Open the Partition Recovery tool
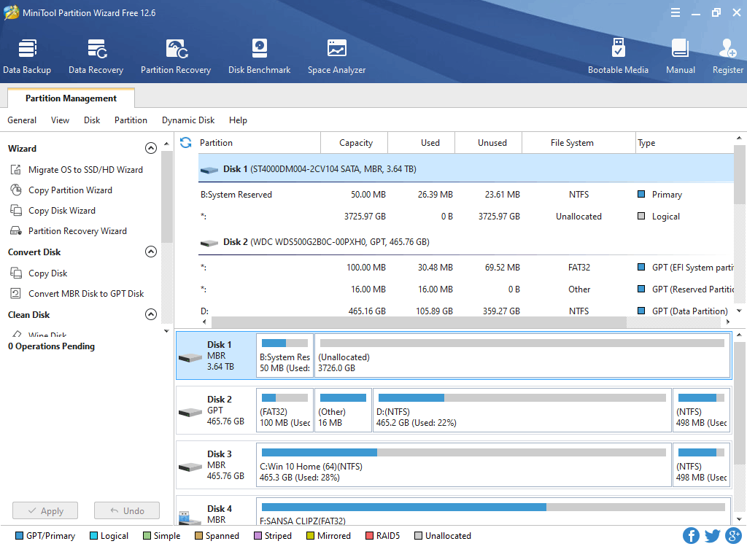Image resolution: width=747 pixels, height=560 pixels. (176, 56)
